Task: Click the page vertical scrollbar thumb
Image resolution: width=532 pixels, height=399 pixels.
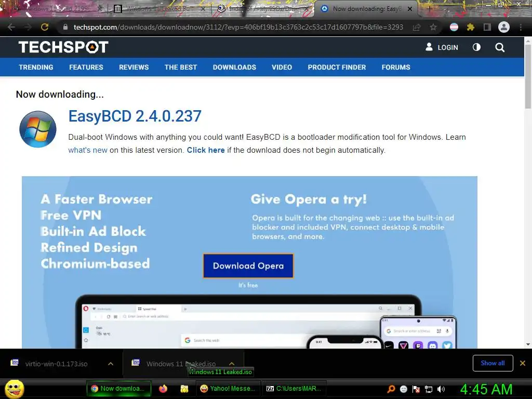Action: click(x=528, y=76)
